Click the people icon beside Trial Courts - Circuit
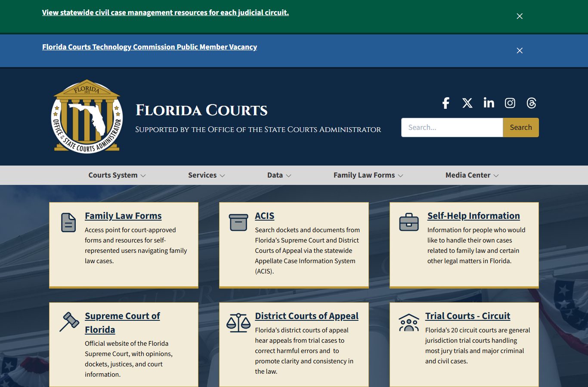This screenshot has height=387, width=588. click(x=409, y=322)
